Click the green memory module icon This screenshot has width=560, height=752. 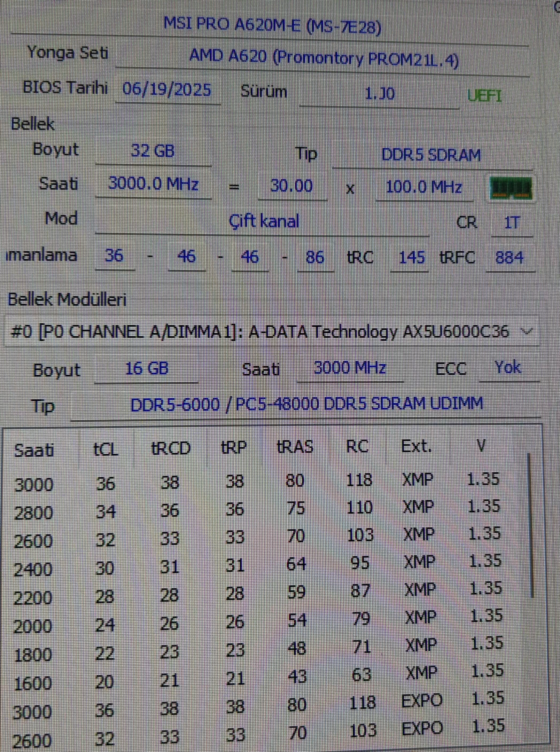511,189
